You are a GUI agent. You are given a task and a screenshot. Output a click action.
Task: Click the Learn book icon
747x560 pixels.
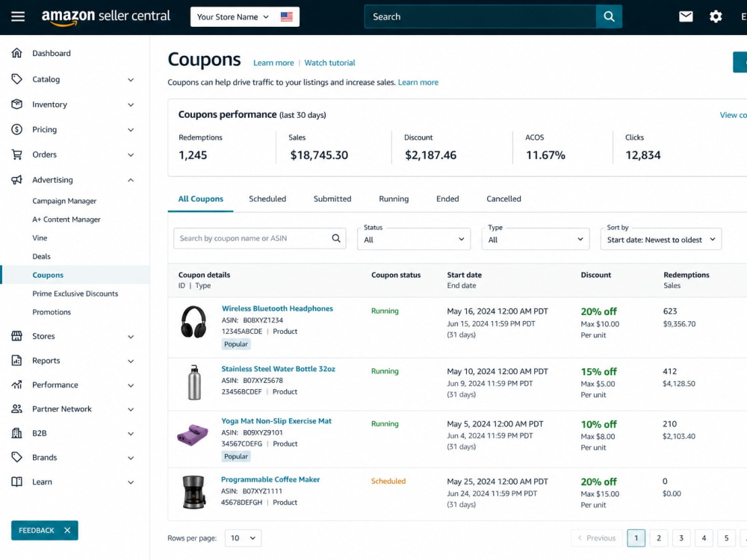[16, 482]
